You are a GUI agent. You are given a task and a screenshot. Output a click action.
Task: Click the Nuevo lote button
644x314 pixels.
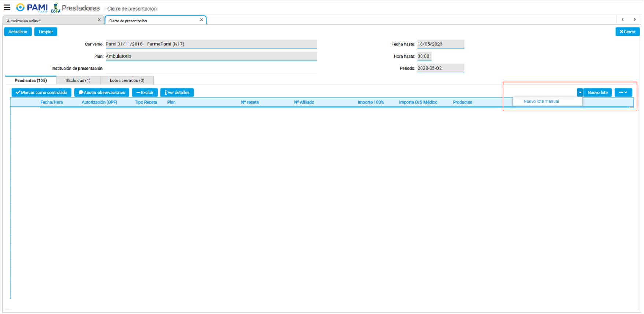pyautogui.click(x=597, y=93)
